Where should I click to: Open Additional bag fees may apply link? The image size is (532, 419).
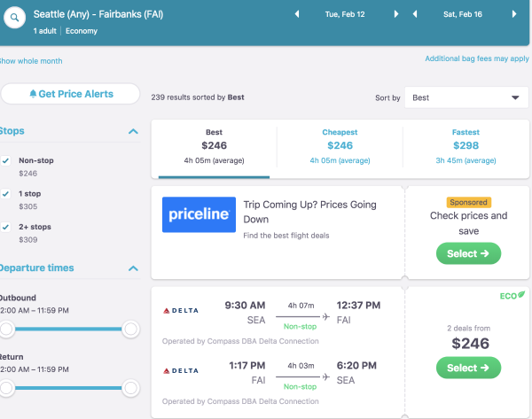tap(477, 58)
